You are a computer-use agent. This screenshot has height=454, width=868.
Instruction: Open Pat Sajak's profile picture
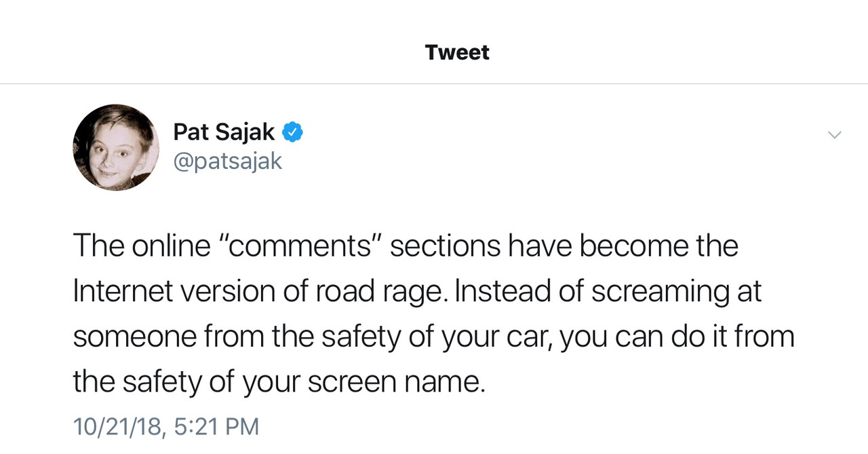pos(116,147)
